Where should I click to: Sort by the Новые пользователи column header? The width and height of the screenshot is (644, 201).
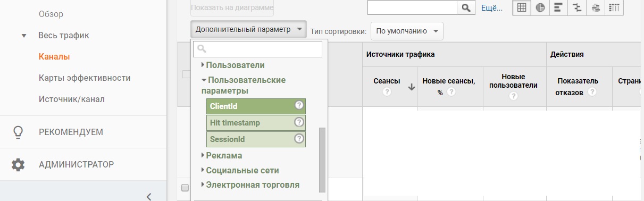[513, 81]
